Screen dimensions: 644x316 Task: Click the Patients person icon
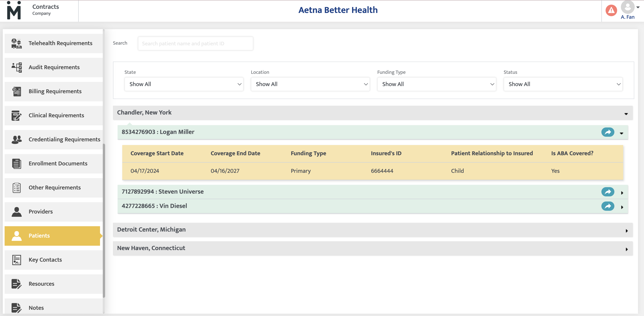coord(16,235)
